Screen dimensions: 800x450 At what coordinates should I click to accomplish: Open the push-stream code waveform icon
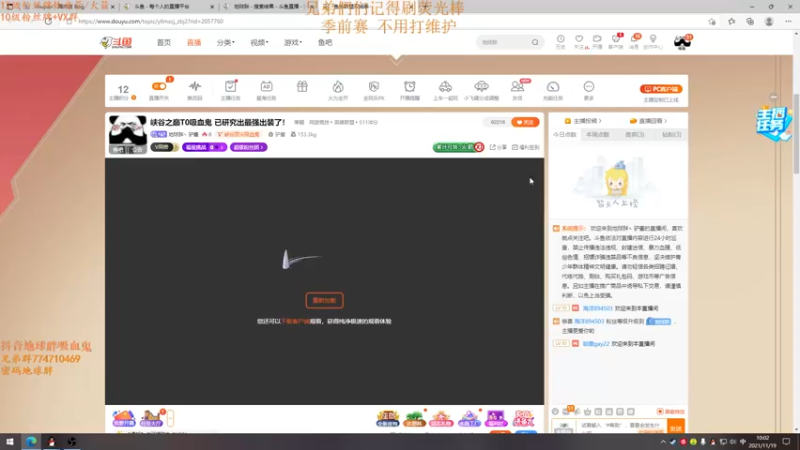[194, 86]
